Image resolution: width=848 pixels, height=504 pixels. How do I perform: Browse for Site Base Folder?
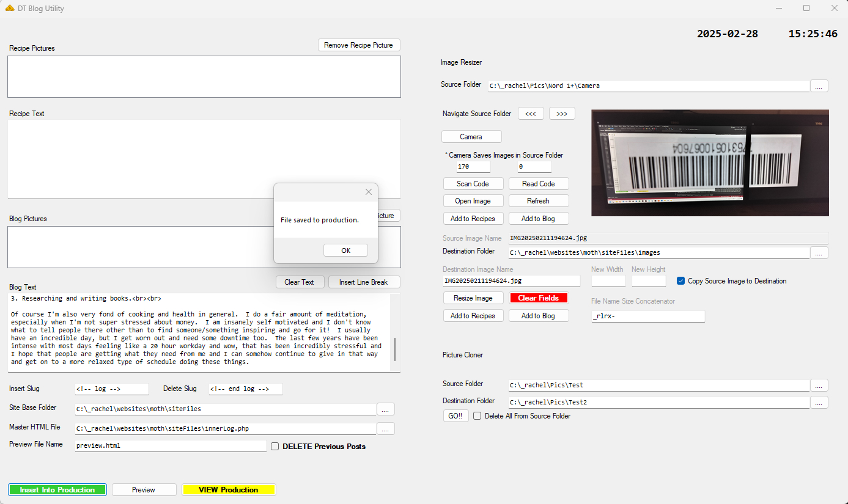pos(386,409)
